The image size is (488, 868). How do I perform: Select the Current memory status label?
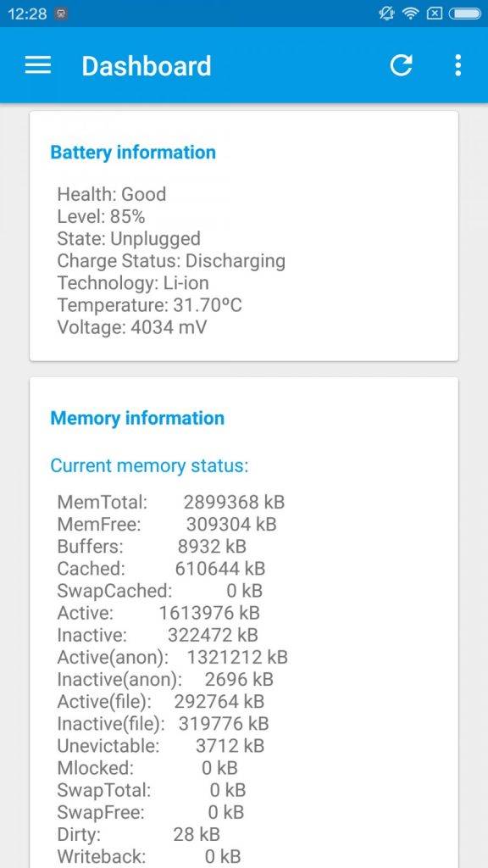pyautogui.click(x=149, y=465)
